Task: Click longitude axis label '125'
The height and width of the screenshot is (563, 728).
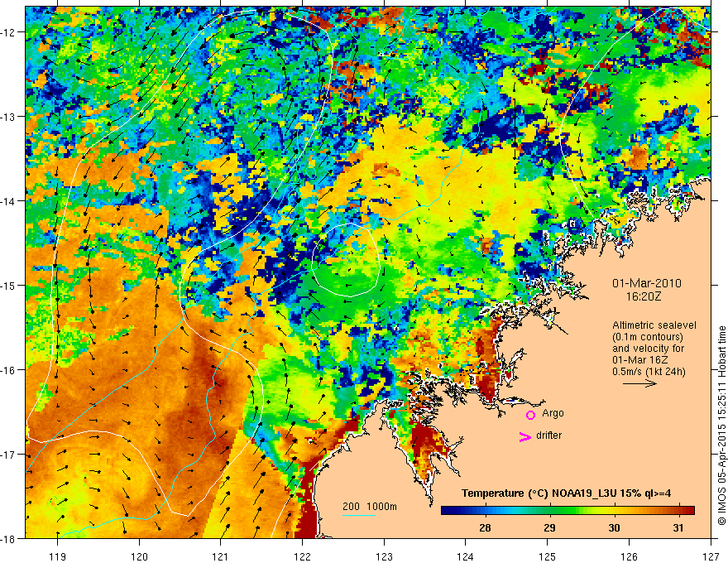Action: (x=548, y=556)
